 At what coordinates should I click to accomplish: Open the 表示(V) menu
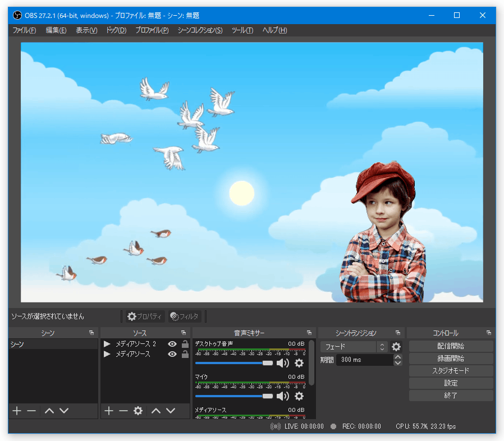click(86, 30)
